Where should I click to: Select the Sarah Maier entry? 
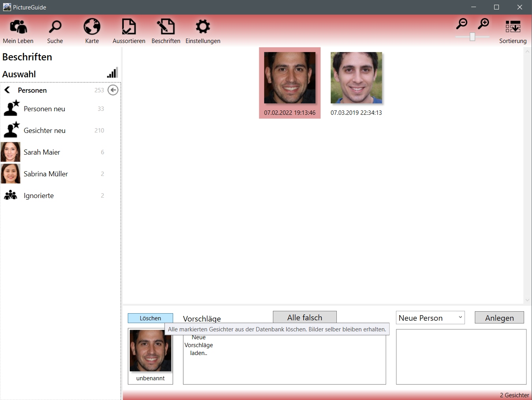pyautogui.click(x=60, y=152)
